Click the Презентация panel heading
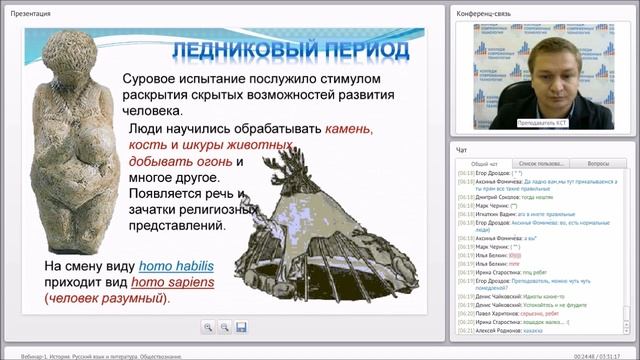The width and height of the screenshot is (640, 360). pos(31,13)
